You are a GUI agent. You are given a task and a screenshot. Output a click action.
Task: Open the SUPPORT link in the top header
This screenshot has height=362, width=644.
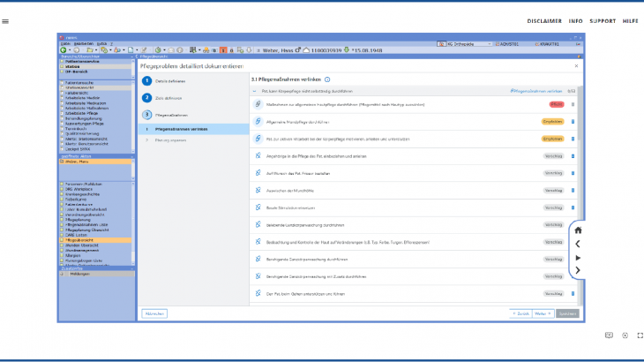point(603,20)
